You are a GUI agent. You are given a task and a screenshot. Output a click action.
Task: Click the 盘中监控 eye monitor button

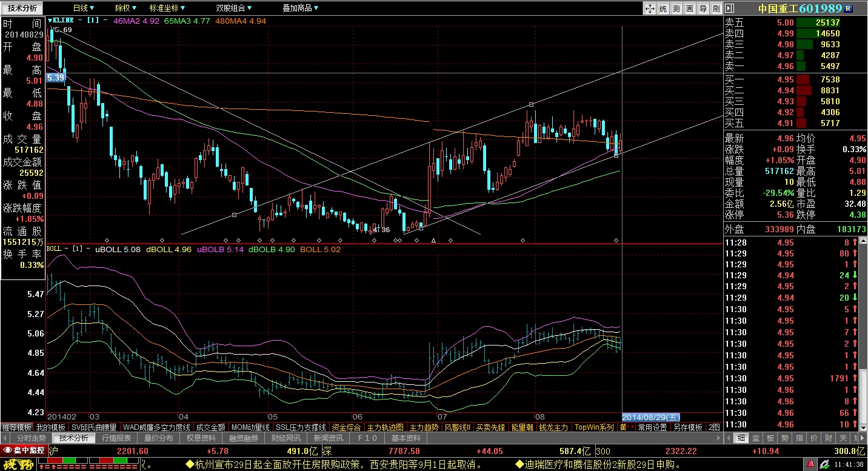click(x=24, y=450)
